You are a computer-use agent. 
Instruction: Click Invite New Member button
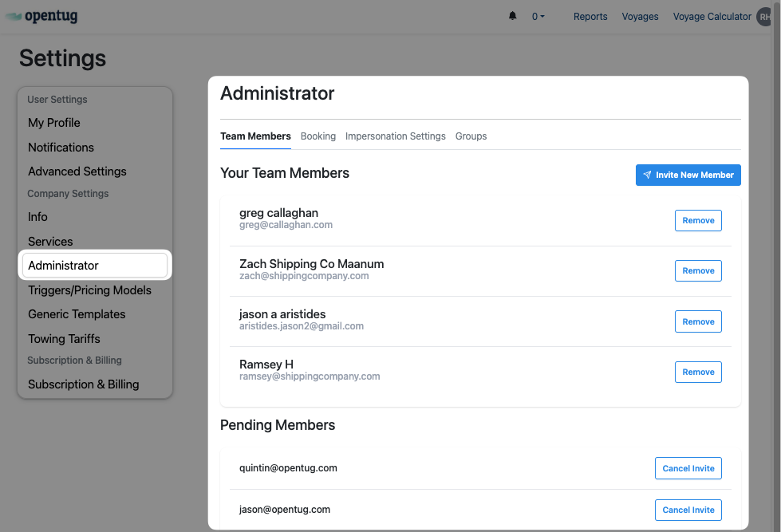point(688,175)
